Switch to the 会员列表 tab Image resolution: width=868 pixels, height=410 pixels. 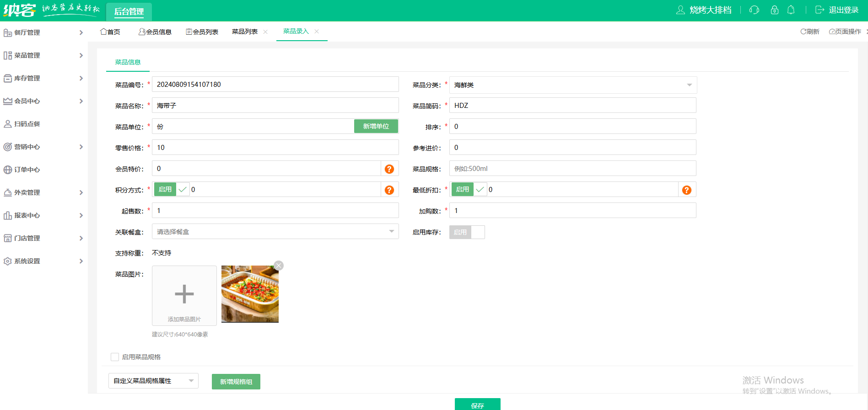pos(202,32)
